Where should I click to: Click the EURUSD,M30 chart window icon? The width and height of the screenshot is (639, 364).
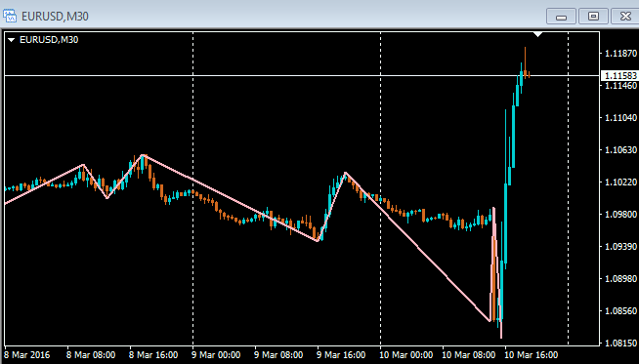pos(10,16)
